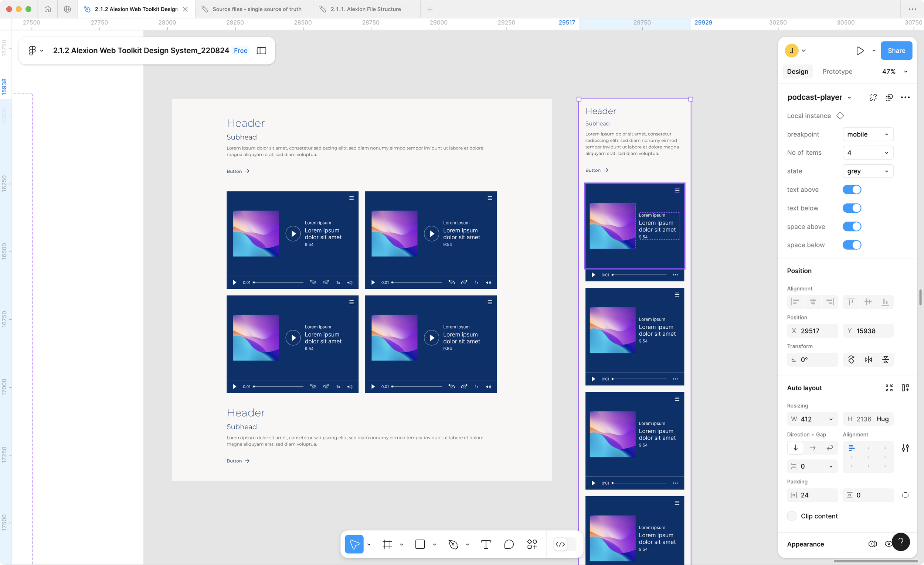The image size is (924, 565).
Task: Align horizontal centers
Action: coord(813,302)
